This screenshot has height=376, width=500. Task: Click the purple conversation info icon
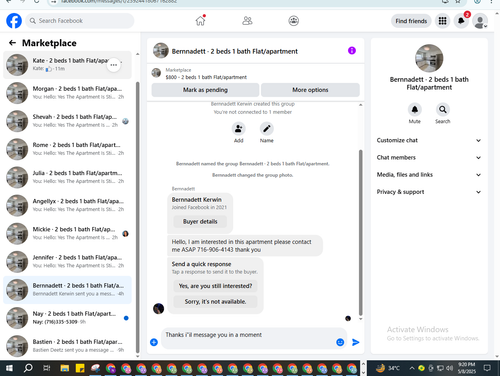point(352,51)
